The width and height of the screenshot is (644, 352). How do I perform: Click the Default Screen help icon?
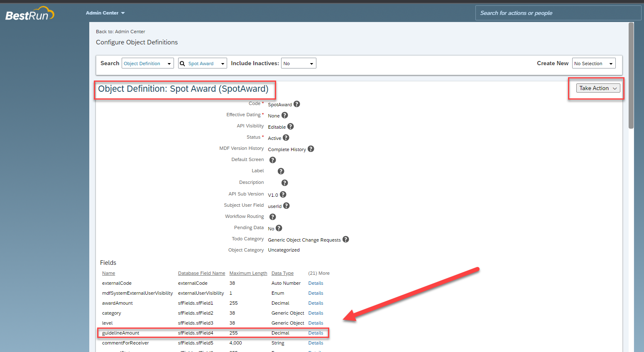click(x=273, y=160)
